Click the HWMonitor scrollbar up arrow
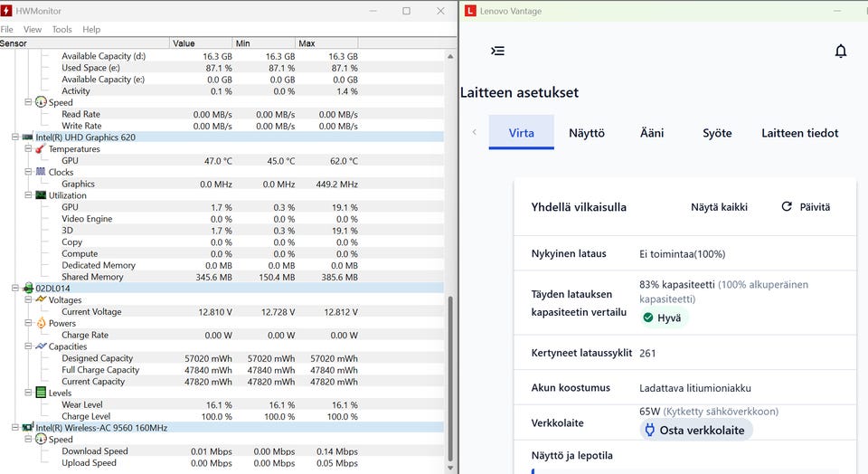Image resolution: width=868 pixels, height=474 pixels. click(x=450, y=56)
